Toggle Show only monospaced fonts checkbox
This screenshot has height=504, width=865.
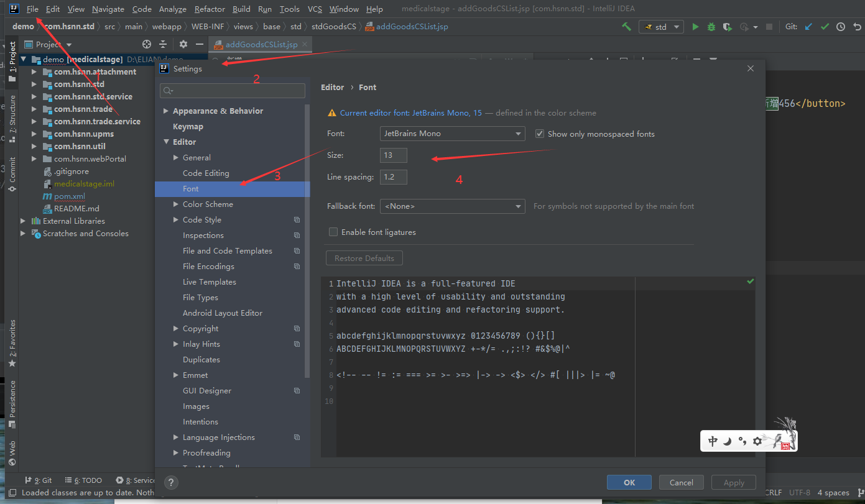pyautogui.click(x=540, y=134)
